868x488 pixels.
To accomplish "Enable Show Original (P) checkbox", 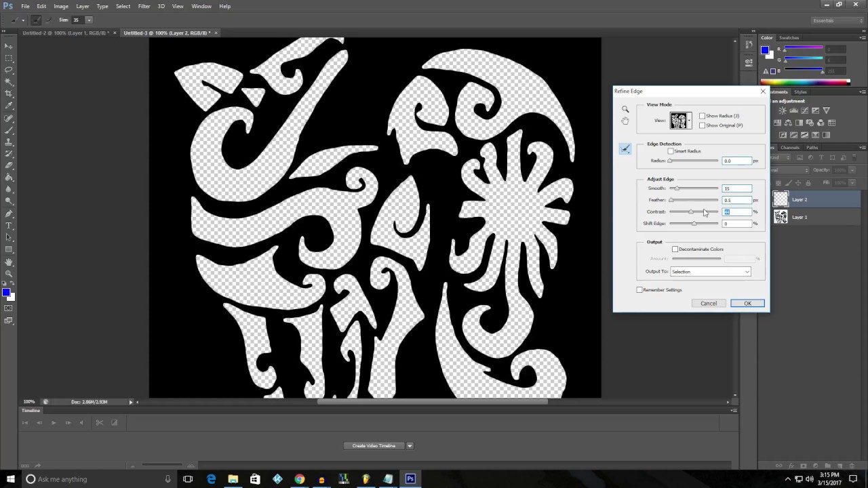I will pos(702,125).
